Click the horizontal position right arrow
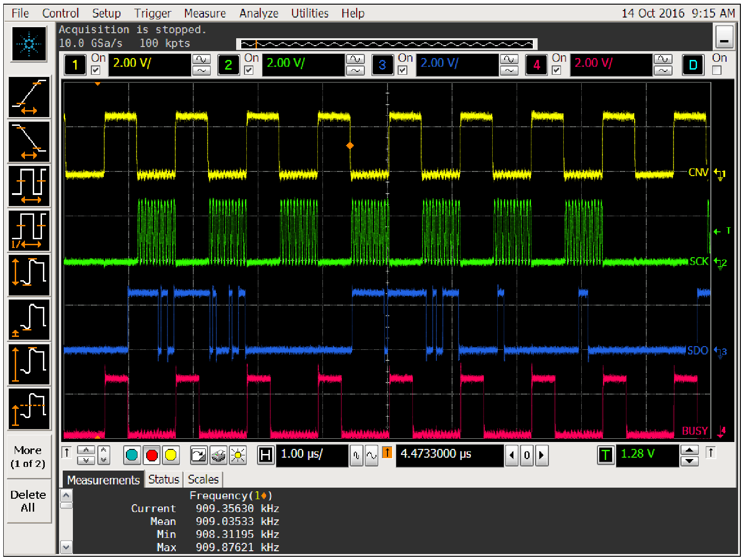The height and width of the screenshot is (560, 745). click(x=542, y=455)
